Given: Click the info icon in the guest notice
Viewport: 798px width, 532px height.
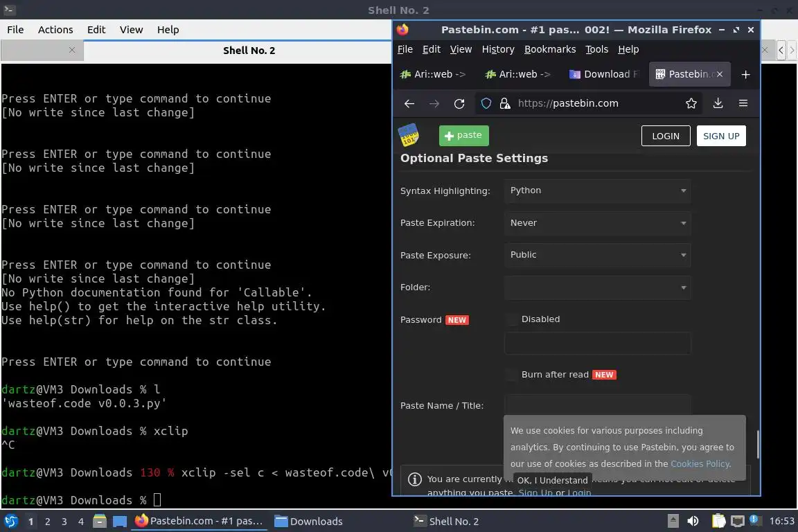Looking at the screenshot, I should pos(415,479).
